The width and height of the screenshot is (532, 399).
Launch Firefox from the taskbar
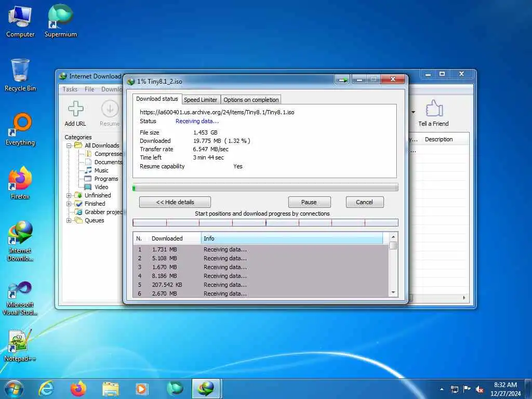[x=78, y=389]
